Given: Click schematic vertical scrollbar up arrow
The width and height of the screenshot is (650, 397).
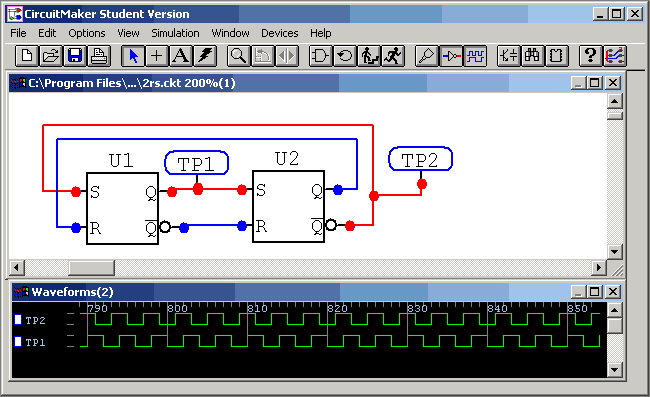Looking at the screenshot, I should pos(614,101).
